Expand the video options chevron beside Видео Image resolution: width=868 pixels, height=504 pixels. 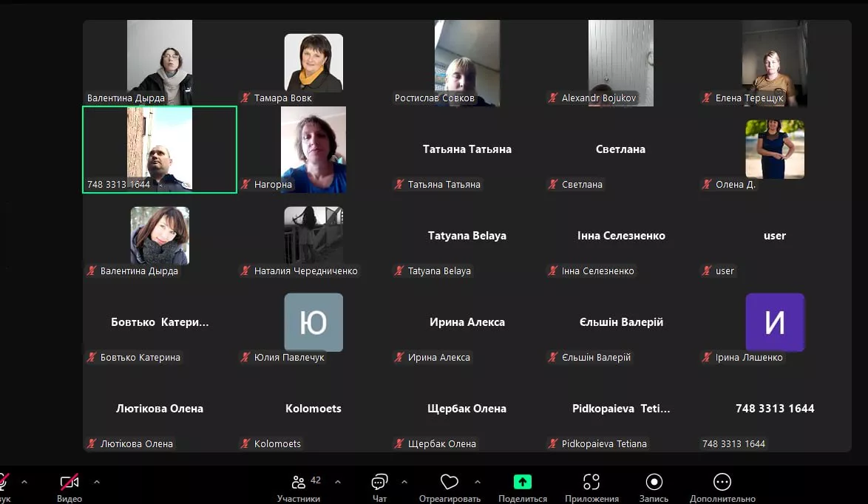(97, 482)
